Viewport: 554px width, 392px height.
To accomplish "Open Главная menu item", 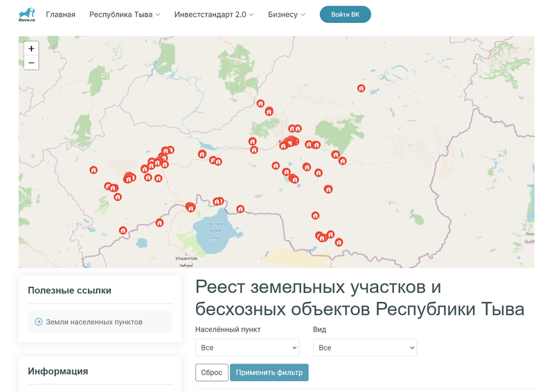I will click(60, 15).
